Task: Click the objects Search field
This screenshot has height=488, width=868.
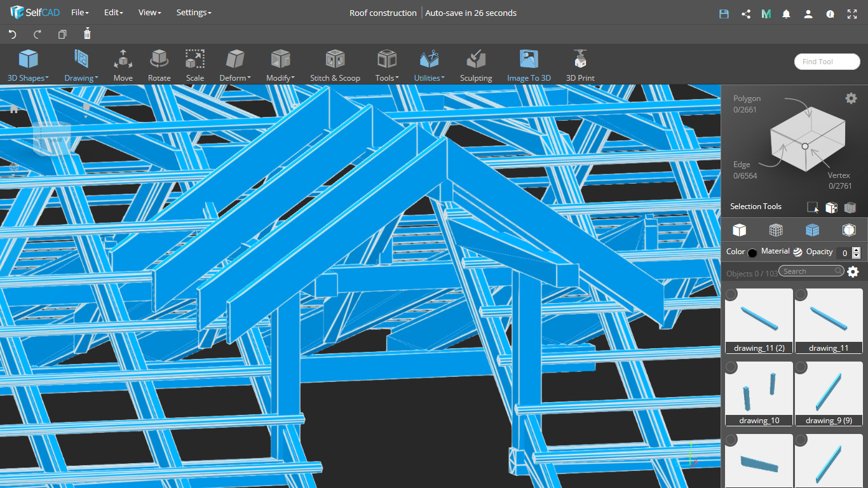Action: [x=811, y=271]
